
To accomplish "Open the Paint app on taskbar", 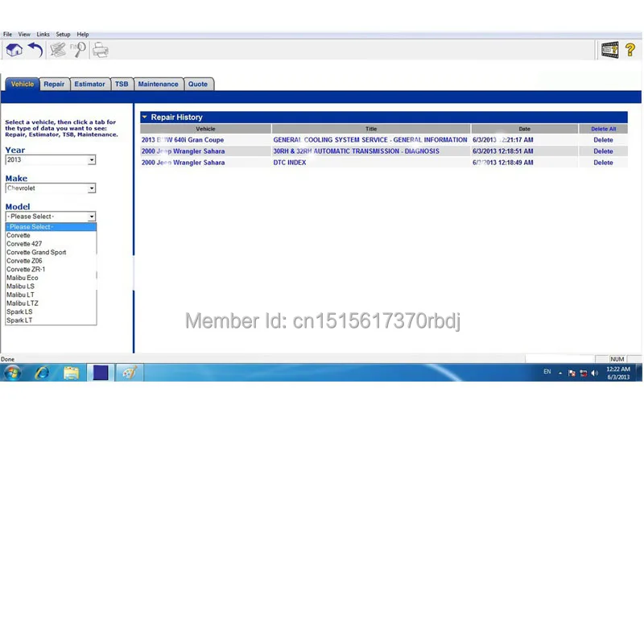I will tap(130, 373).
